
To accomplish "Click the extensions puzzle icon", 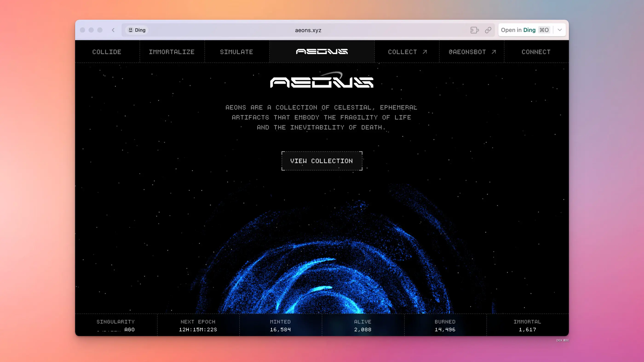I will point(474,30).
